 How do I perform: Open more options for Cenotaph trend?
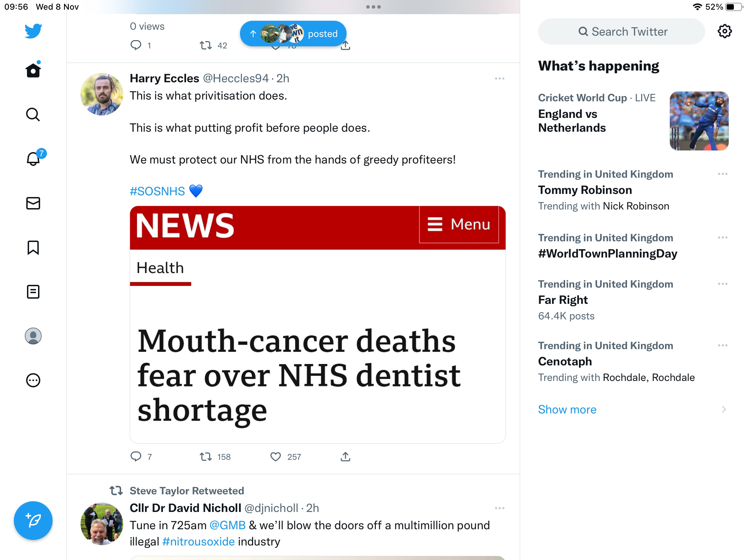[x=722, y=345]
